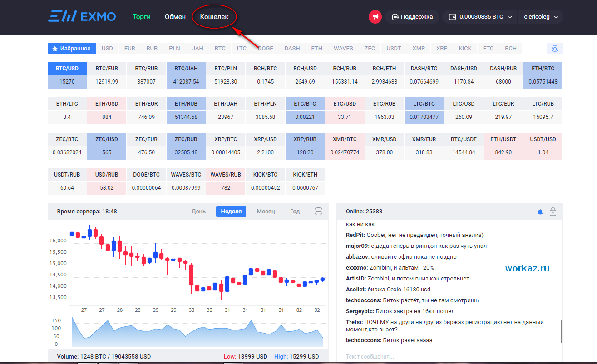Switch to EUR currency tab
597x364 pixels.
pyautogui.click(x=130, y=49)
